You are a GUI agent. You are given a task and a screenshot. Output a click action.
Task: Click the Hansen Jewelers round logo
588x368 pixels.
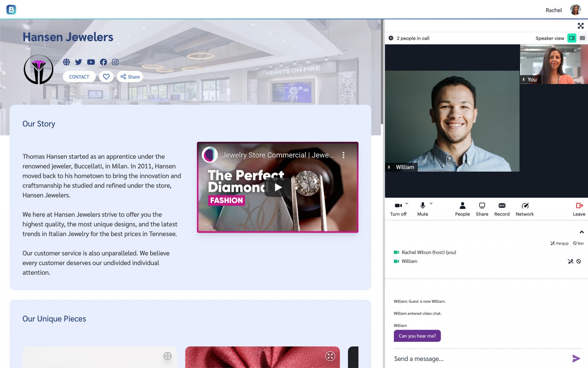pos(38,69)
